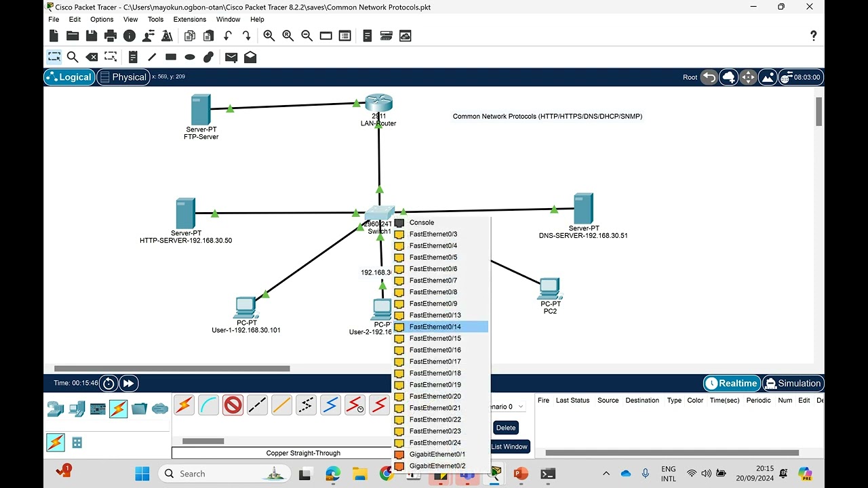Select FastEthernet0/24 port
Image resolution: width=868 pixels, height=488 pixels.
tap(440, 443)
